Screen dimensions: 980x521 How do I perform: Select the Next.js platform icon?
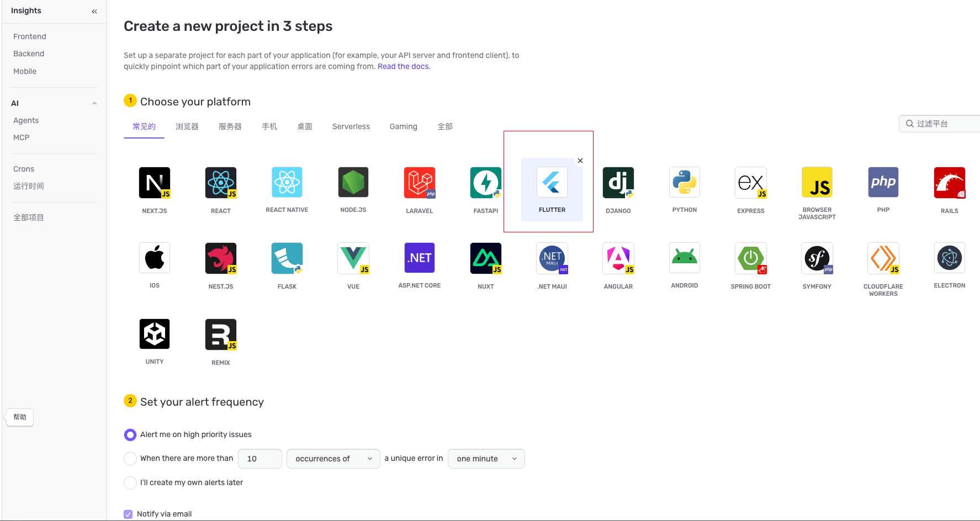[x=155, y=183]
